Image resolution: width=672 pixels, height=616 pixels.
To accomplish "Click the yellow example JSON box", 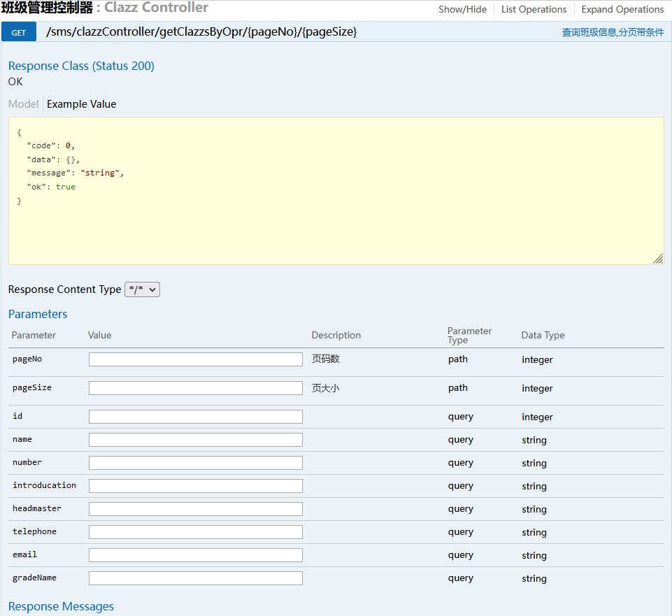I will click(336, 191).
